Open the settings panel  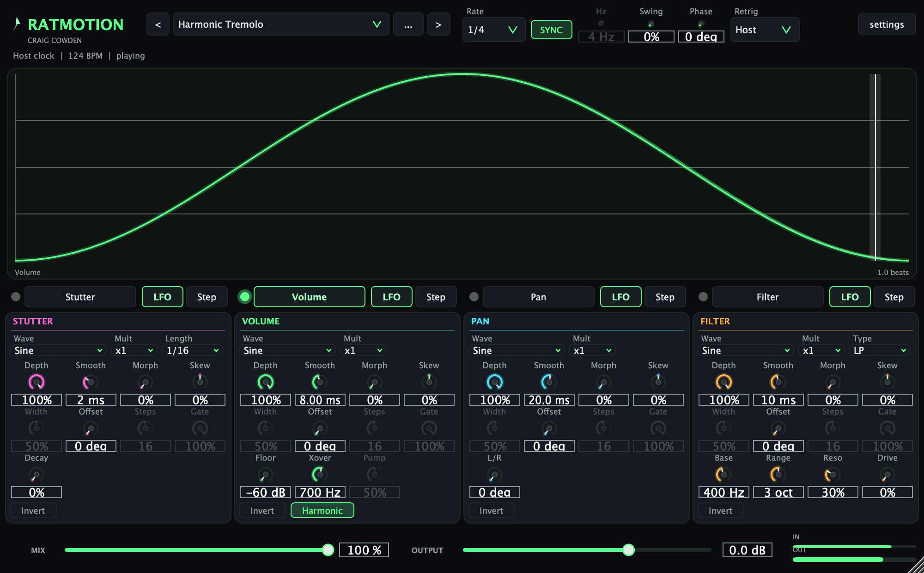(x=887, y=24)
